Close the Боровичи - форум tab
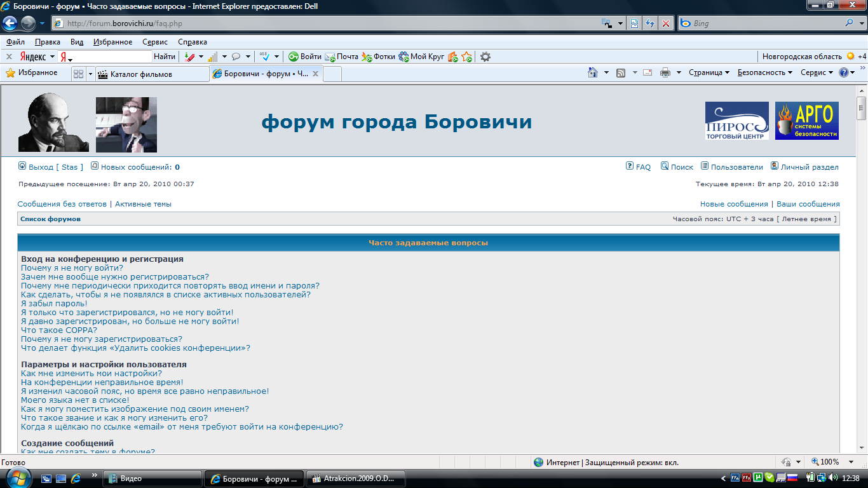This screenshot has height=488, width=868. point(315,74)
